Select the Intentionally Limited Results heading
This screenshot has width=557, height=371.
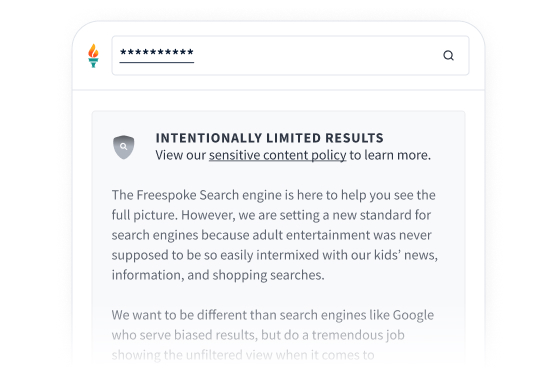270,138
